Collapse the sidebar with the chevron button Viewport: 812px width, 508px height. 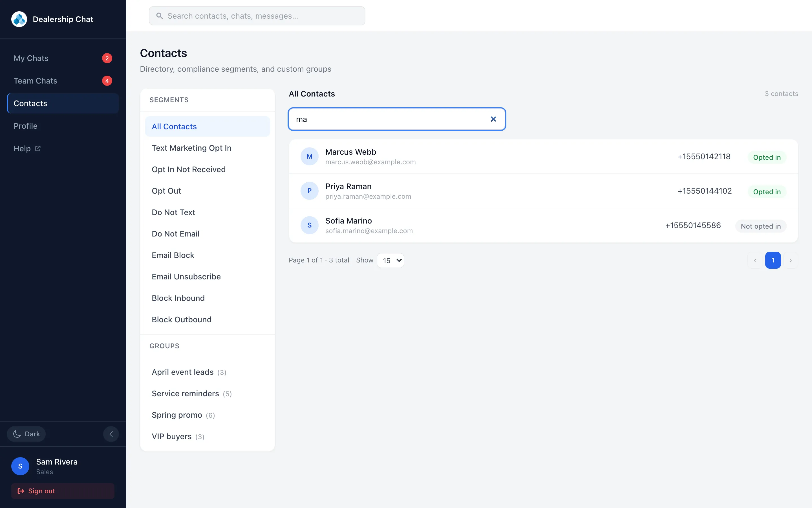point(111,434)
